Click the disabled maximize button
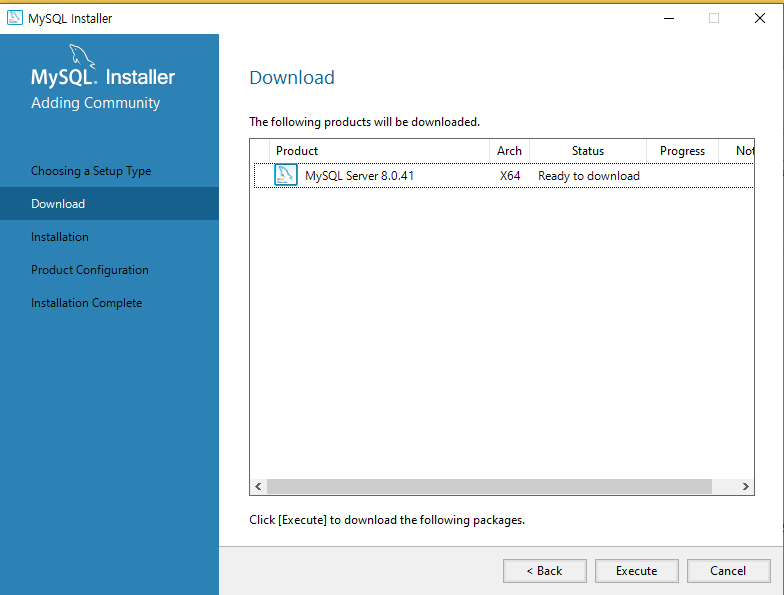Image resolution: width=784 pixels, height=595 pixels. tap(714, 18)
